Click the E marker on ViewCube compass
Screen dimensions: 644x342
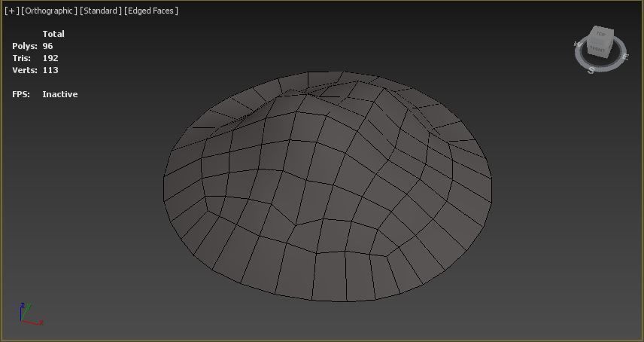coord(626,56)
